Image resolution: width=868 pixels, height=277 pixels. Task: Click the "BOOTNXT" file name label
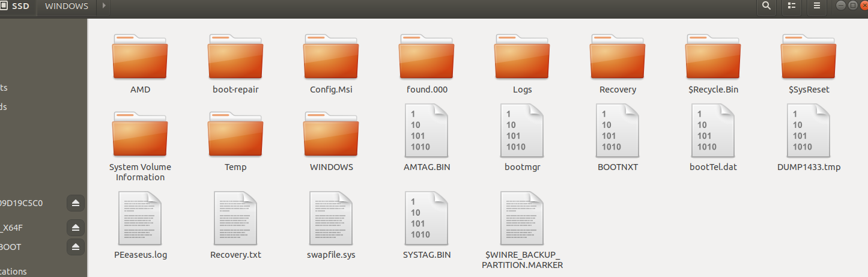[618, 167]
